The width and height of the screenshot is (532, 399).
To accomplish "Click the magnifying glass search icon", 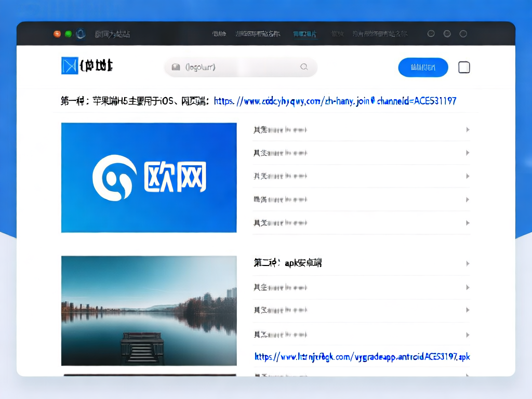I will (x=304, y=67).
